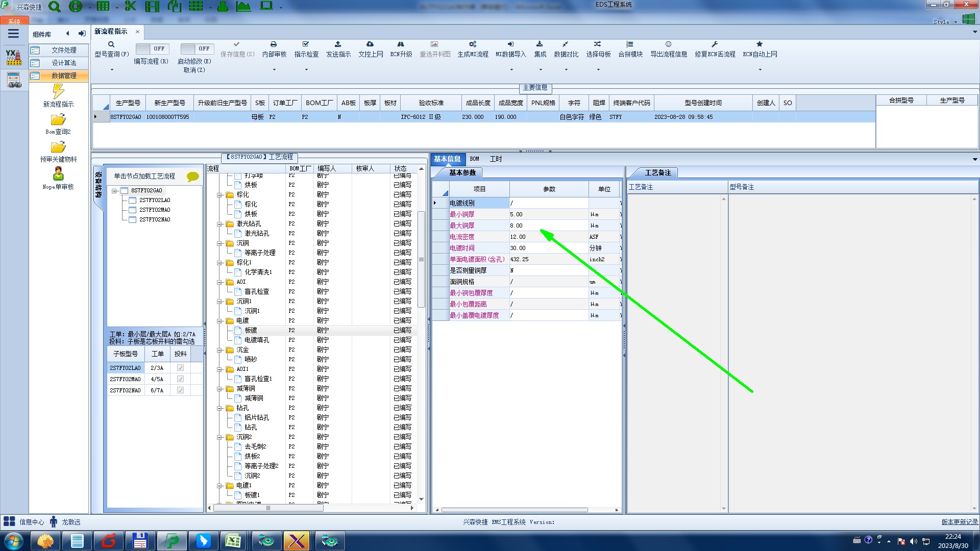
Task: Click the 型号查询 search icon
Action: [x=111, y=45]
